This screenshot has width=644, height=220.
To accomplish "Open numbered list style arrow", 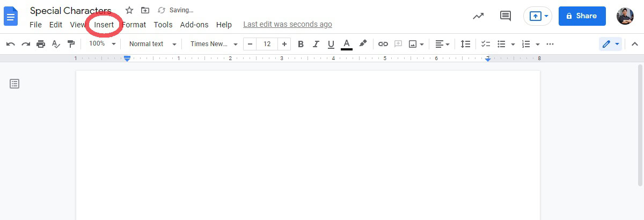I will click(538, 44).
